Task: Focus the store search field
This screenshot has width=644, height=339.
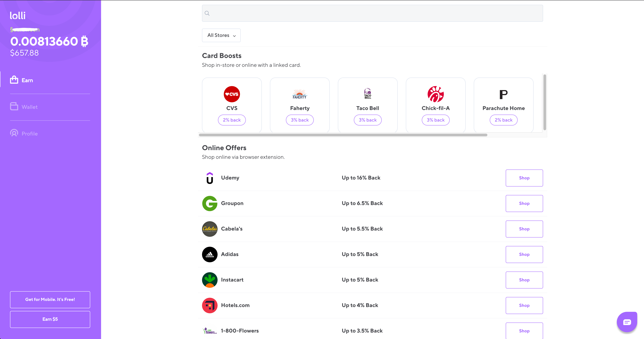Action: (x=372, y=13)
